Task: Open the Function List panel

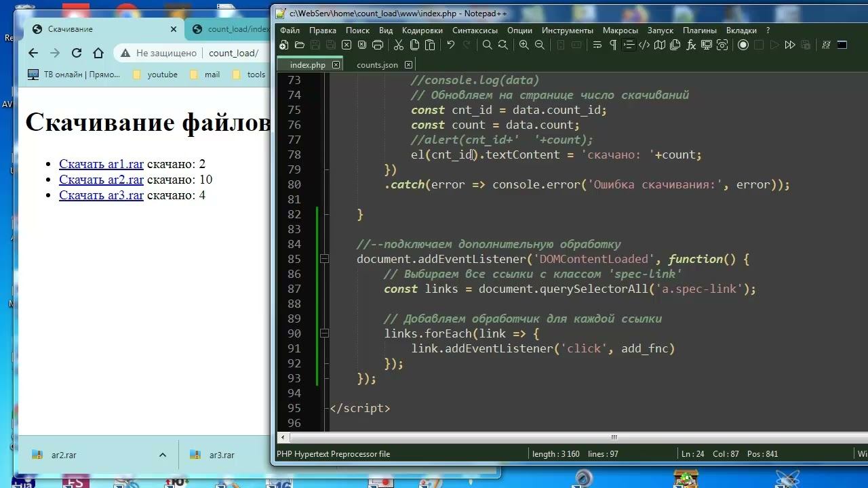Action: click(x=691, y=45)
